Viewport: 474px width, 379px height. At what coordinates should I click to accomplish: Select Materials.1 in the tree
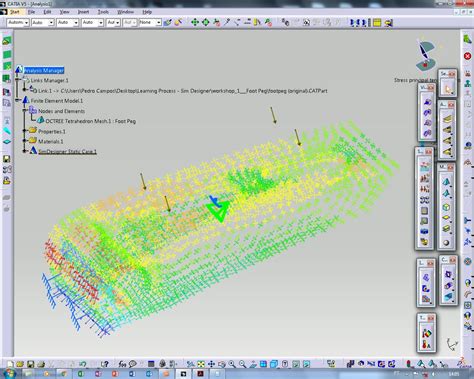[x=51, y=141]
